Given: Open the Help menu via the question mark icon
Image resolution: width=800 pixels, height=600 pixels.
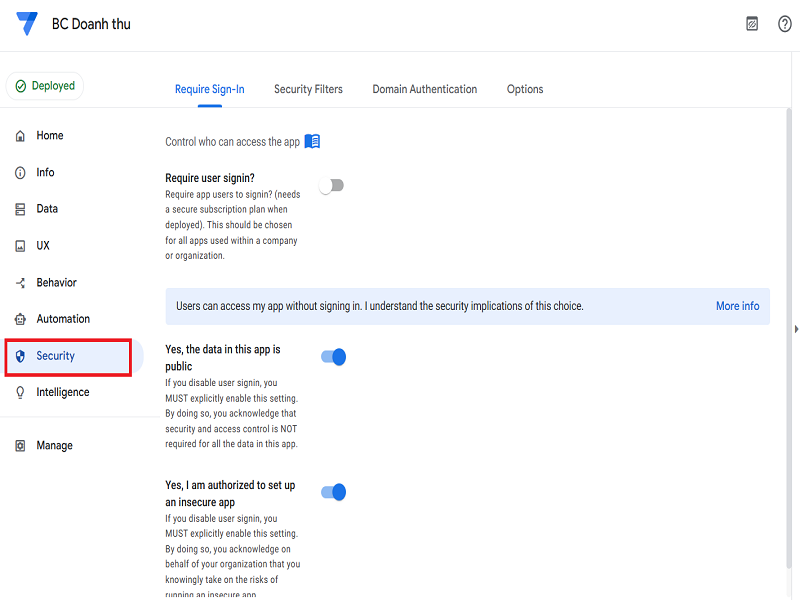Looking at the screenshot, I should pyautogui.click(x=785, y=23).
